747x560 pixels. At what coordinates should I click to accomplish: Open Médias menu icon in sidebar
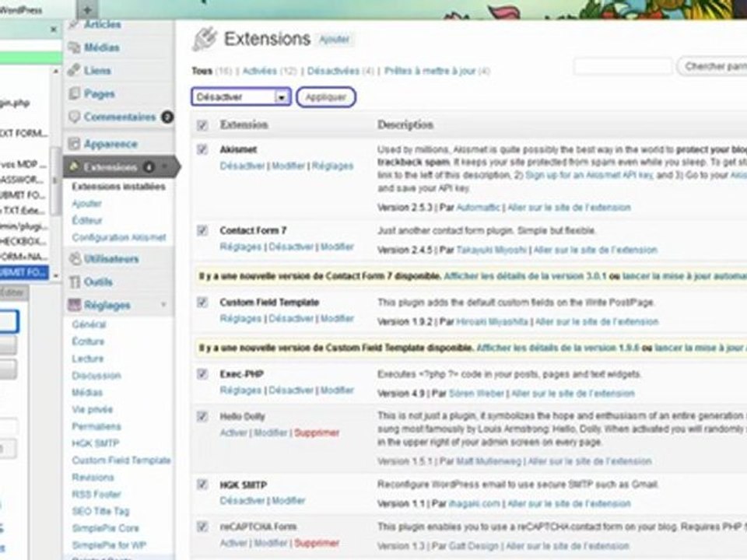[74, 47]
